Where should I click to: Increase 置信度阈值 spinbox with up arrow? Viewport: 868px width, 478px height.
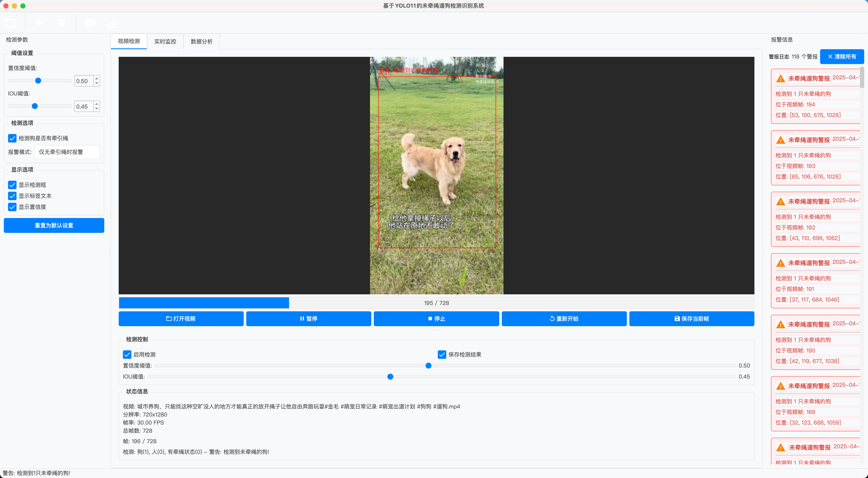click(x=97, y=78)
